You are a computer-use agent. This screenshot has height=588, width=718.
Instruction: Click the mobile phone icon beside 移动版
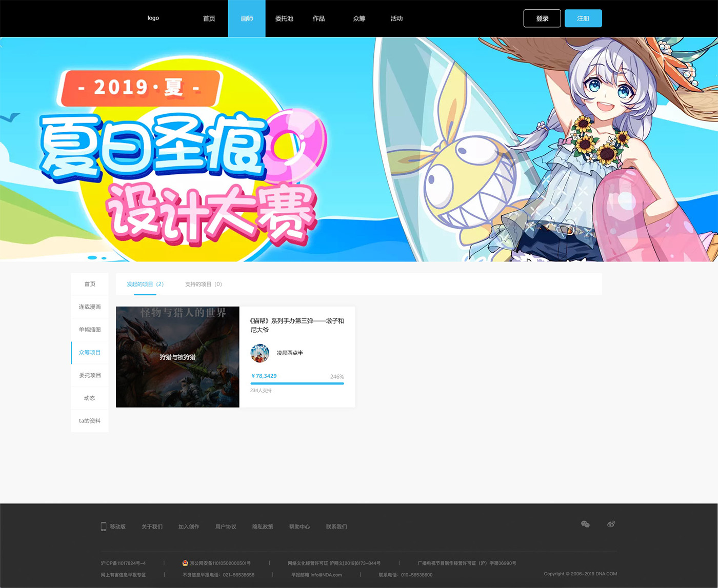point(104,526)
